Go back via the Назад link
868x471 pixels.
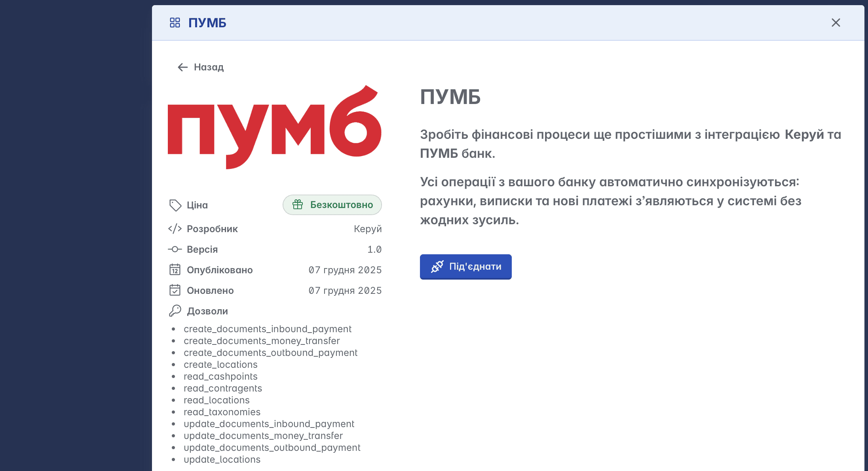[209, 67]
